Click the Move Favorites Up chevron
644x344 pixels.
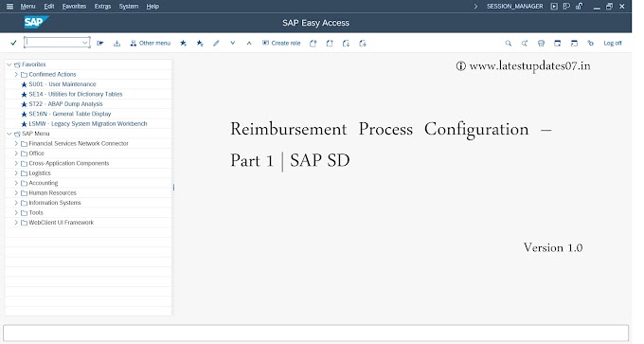point(249,43)
